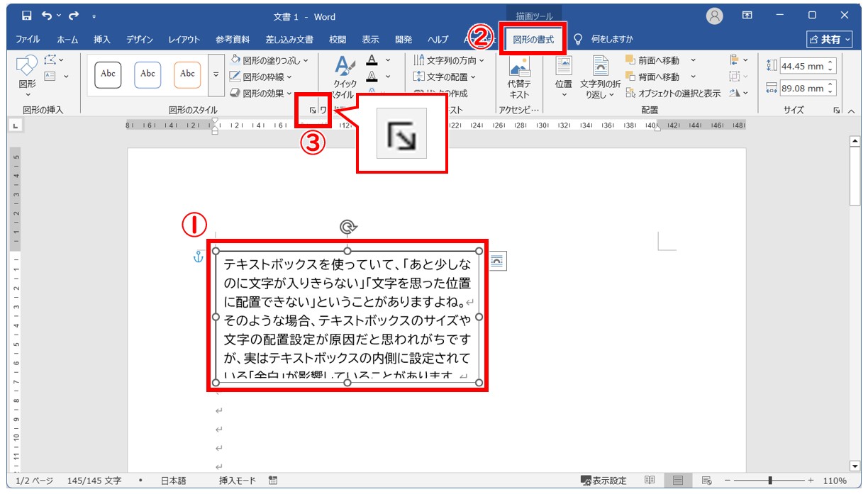Open 図形の塗りつぶし fill menu
The image size is (868, 494).
[269, 60]
